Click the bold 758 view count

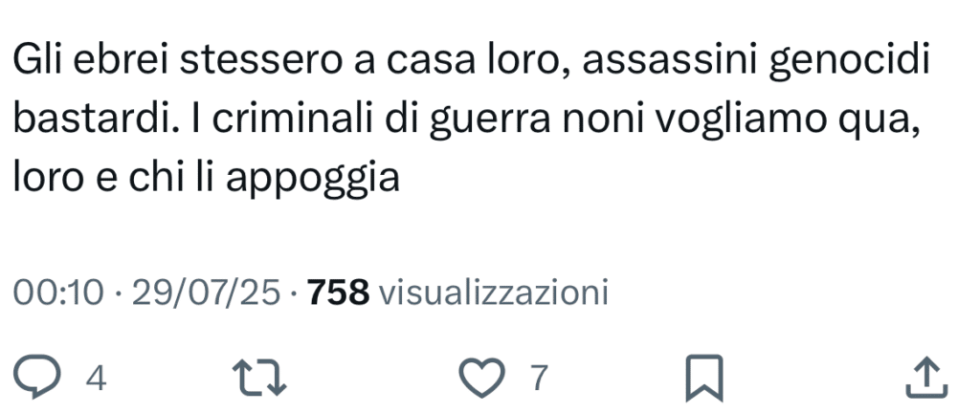(x=339, y=293)
